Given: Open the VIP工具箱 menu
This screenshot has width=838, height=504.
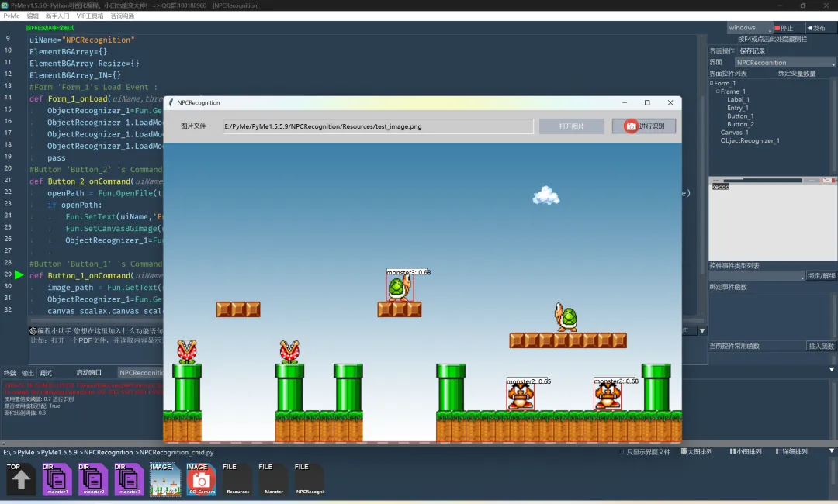Looking at the screenshot, I should point(90,16).
